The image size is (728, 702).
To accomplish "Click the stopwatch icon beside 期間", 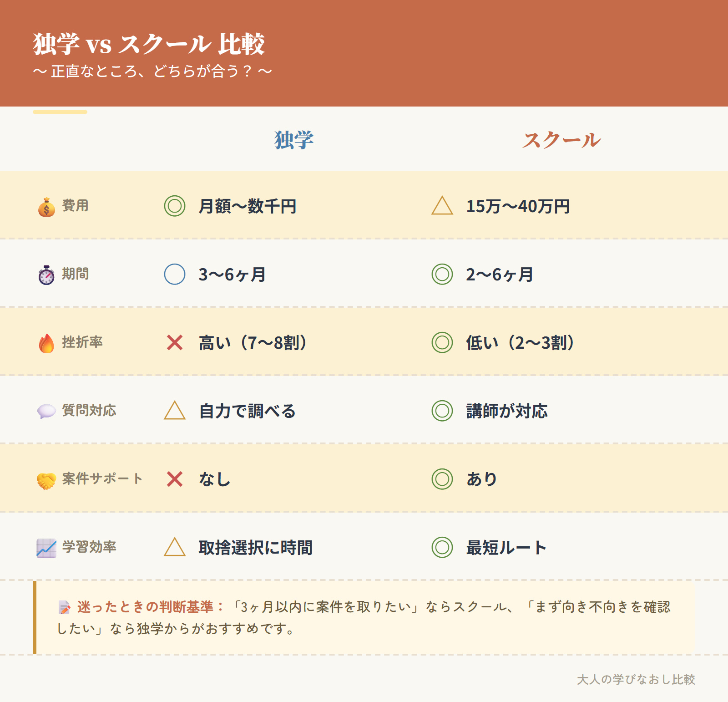I will [46, 275].
